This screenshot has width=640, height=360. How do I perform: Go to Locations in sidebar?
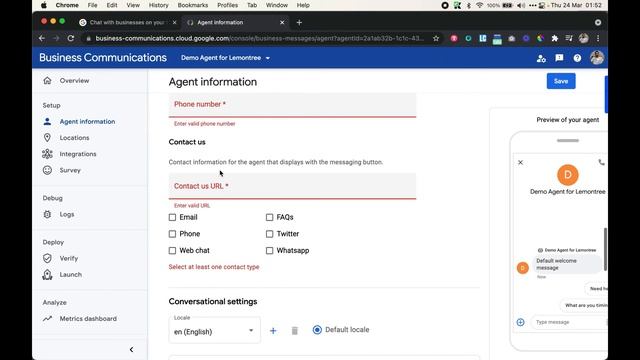pyautogui.click(x=74, y=138)
